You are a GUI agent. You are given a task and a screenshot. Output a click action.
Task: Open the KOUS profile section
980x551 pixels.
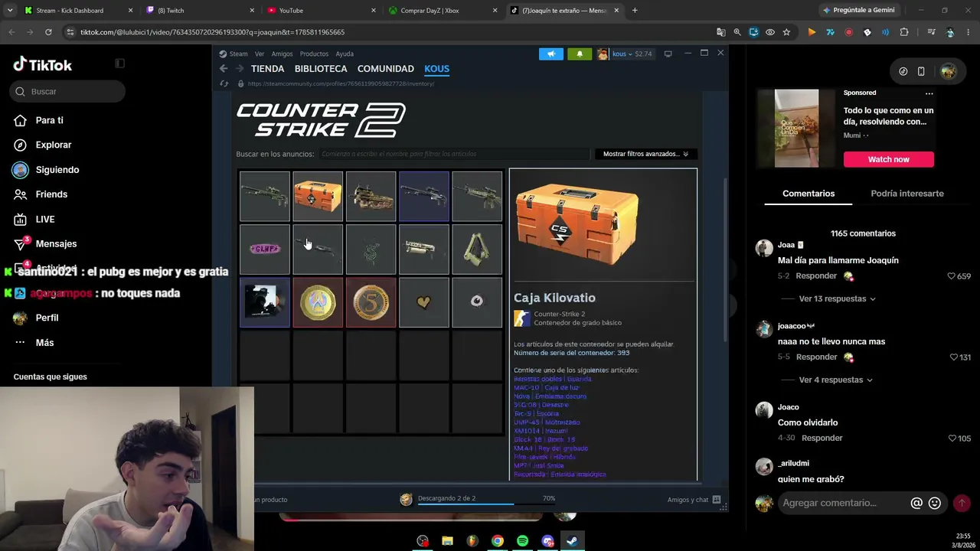tap(437, 69)
